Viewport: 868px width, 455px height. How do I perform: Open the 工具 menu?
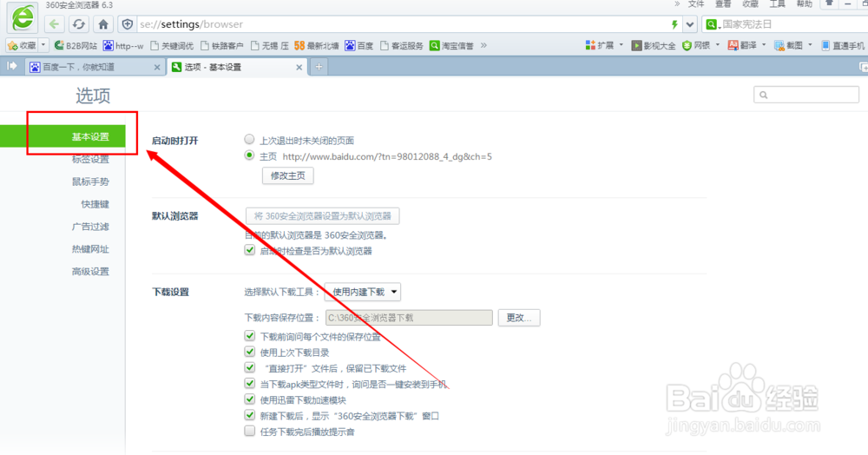pyautogui.click(x=777, y=3)
